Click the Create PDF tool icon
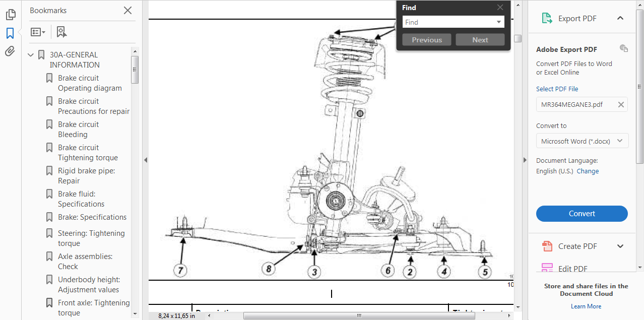This screenshot has height=320, width=644. click(547, 246)
